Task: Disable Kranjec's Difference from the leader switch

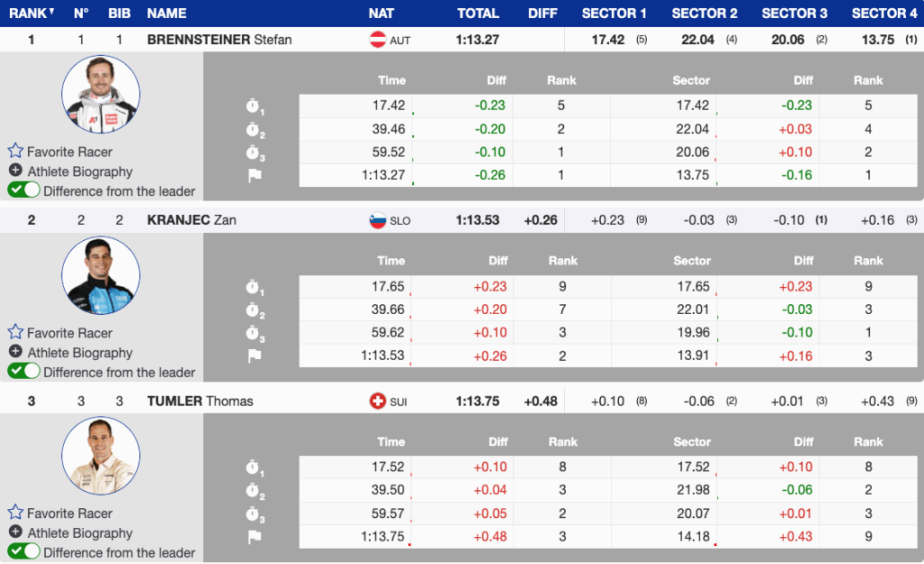Action: 23,371
